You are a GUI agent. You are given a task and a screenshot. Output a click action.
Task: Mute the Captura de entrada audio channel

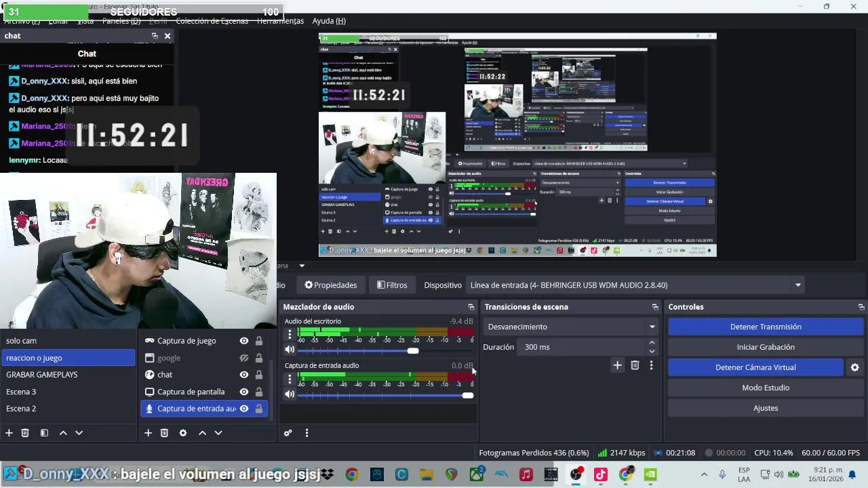290,394
